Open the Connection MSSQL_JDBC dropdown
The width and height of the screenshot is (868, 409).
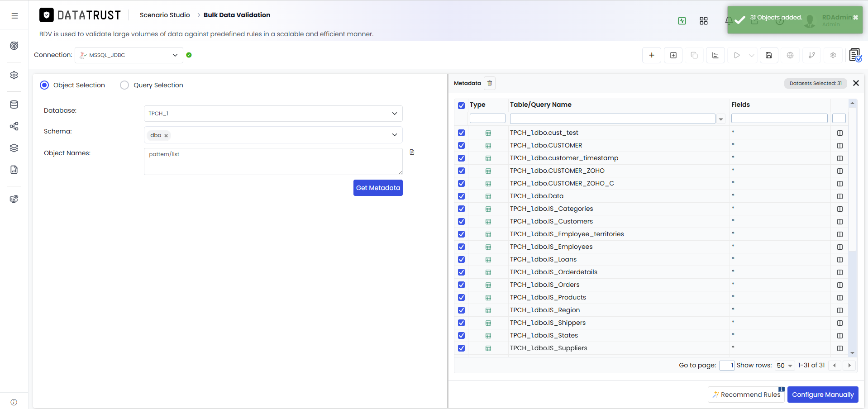[x=129, y=55]
